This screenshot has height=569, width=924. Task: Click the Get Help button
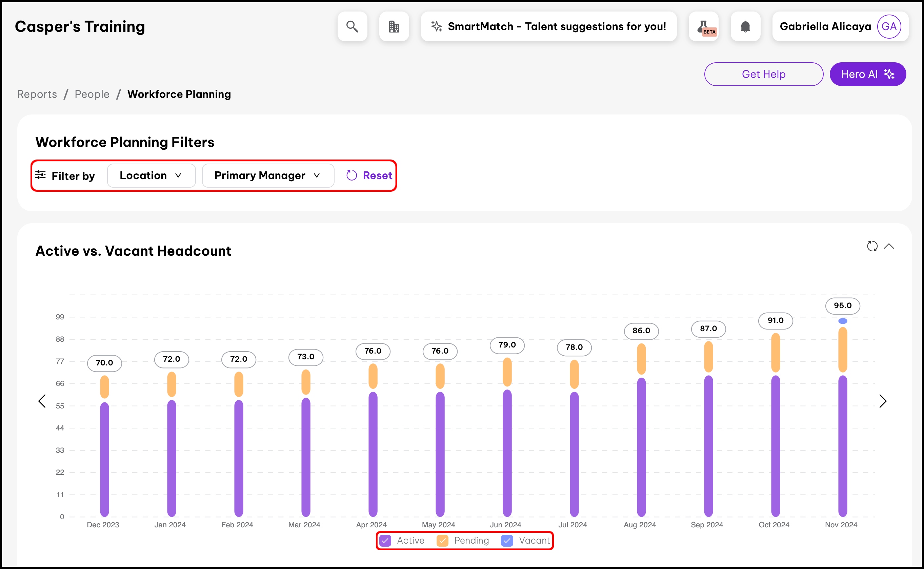pyautogui.click(x=763, y=74)
